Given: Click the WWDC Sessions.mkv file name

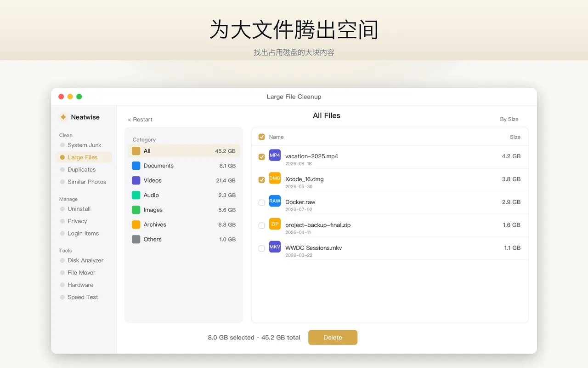Looking at the screenshot, I should pyautogui.click(x=313, y=247).
